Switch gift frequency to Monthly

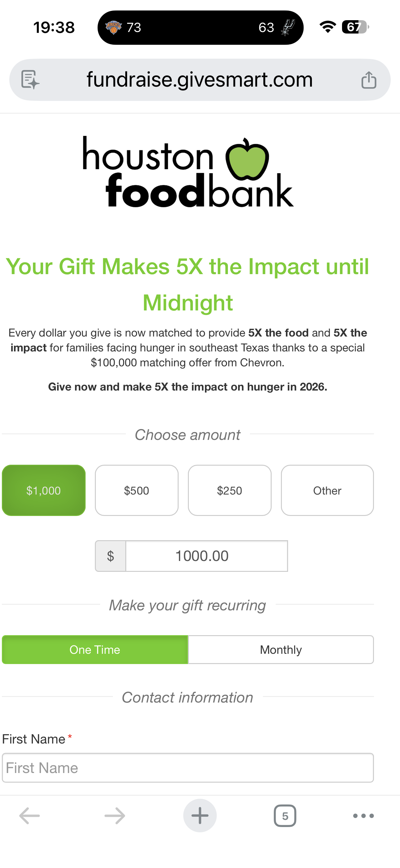(281, 650)
